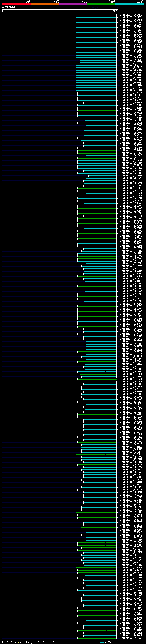Select hit label UniRef100_Q3S861

coord(131,52)
